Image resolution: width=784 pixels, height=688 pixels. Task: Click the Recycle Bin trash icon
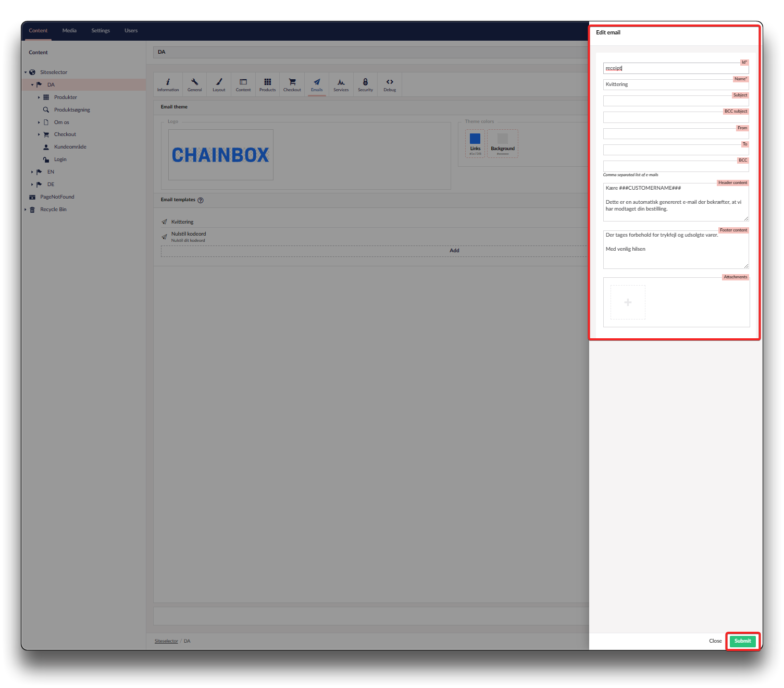pos(32,210)
